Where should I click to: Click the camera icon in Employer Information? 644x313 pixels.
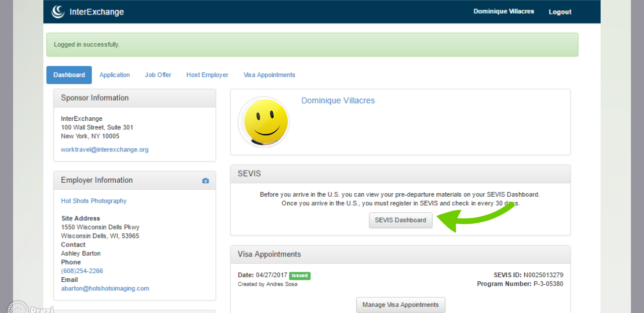pyautogui.click(x=205, y=181)
